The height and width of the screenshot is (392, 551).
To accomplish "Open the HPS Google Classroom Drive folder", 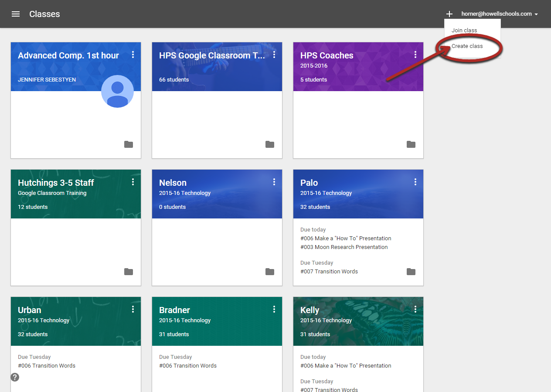I will 270,144.
